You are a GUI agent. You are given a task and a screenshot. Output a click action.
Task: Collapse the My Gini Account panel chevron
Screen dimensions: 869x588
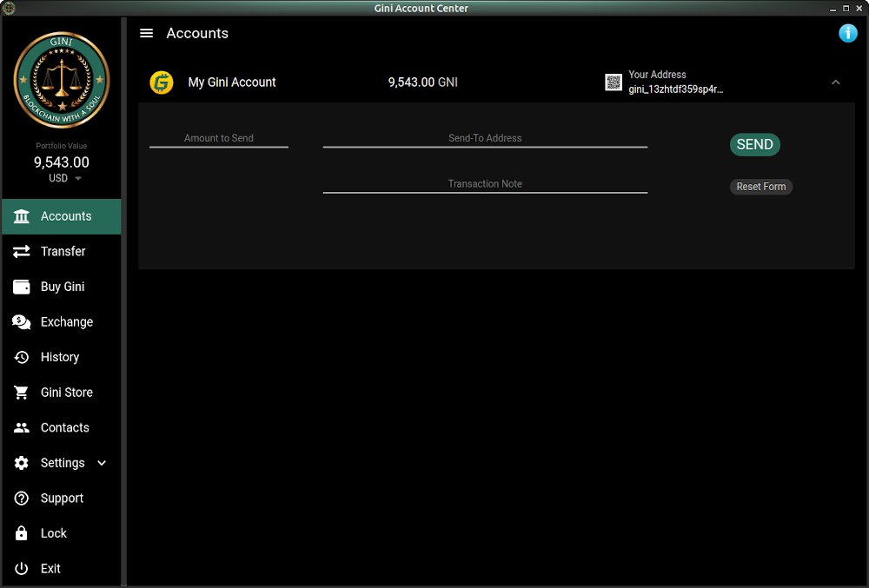tap(835, 83)
